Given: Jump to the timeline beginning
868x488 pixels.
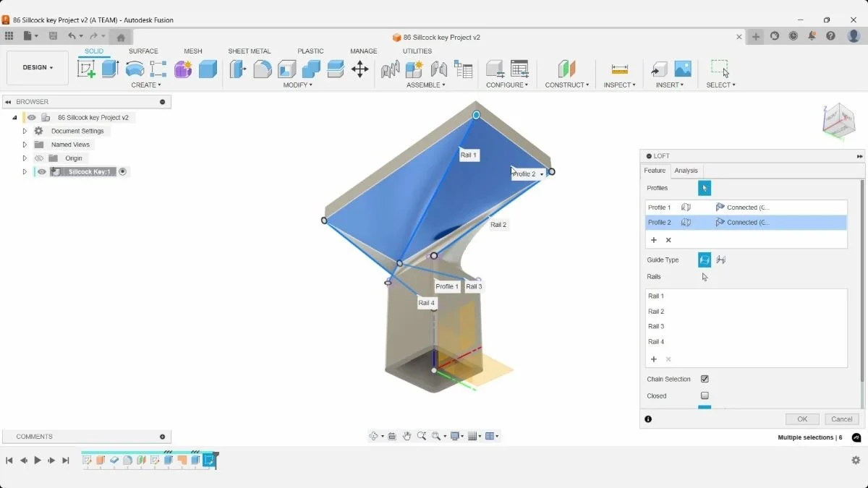Looking at the screenshot, I should click(9, 461).
